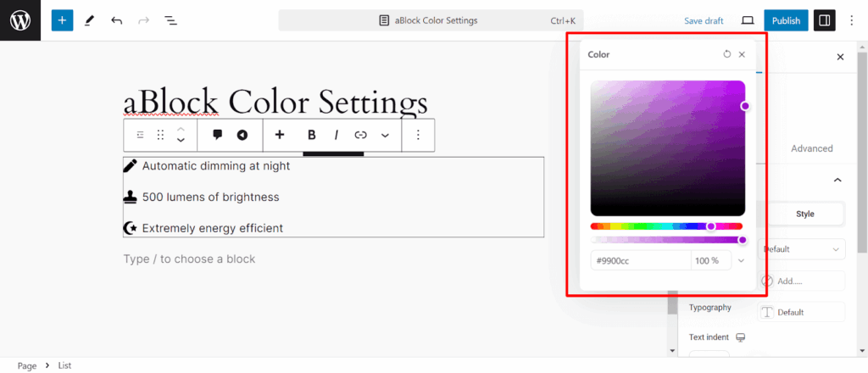Select the Style tab
The image size is (868, 373).
805,214
